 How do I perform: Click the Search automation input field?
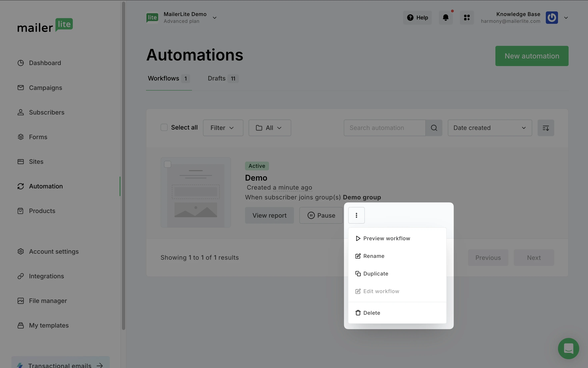point(385,128)
